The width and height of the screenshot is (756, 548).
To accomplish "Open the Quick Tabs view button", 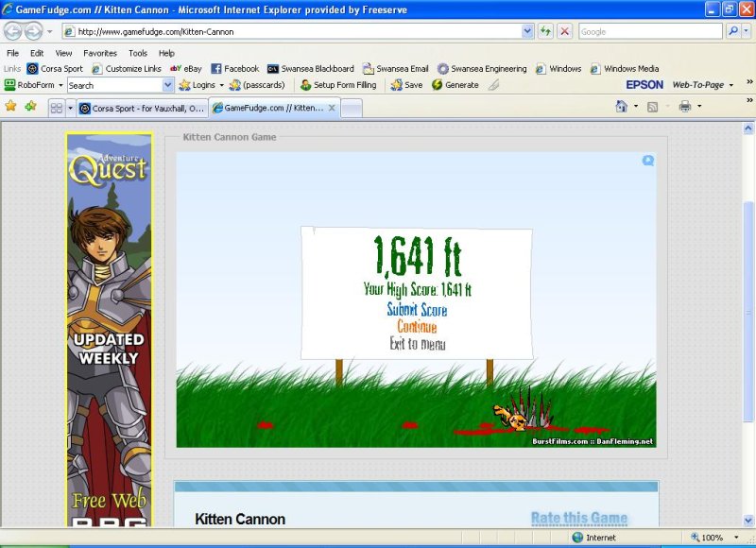I will pos(56,108).
